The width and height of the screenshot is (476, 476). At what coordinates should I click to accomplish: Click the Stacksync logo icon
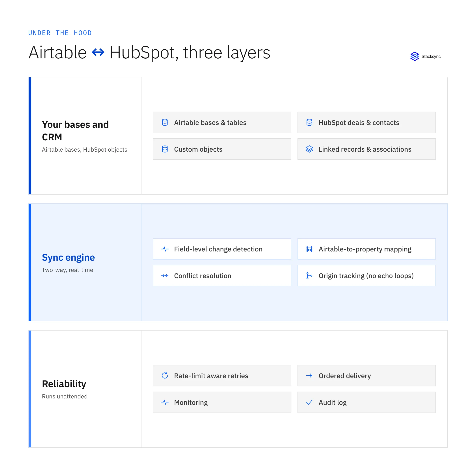click(x=415, y=56)
